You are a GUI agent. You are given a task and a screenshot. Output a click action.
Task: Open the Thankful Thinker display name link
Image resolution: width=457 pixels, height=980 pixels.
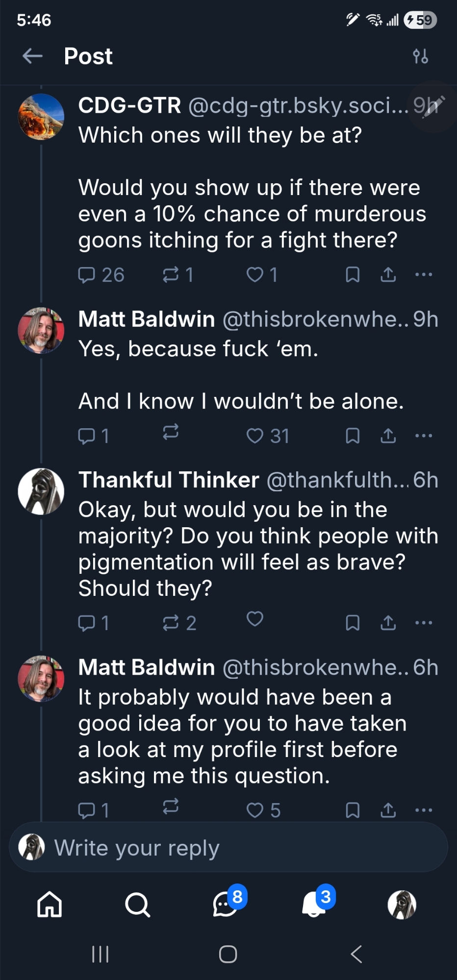[x=169, y=480]
